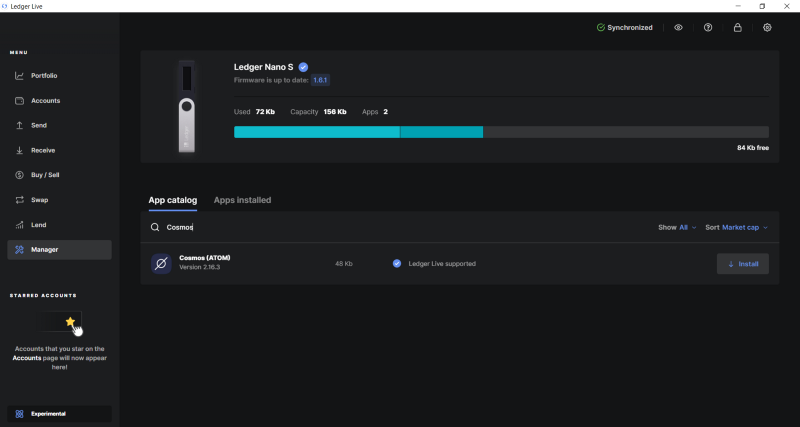Click the Accounts wallet icon
The image size is (800, 427).
[x=19, y=101]
